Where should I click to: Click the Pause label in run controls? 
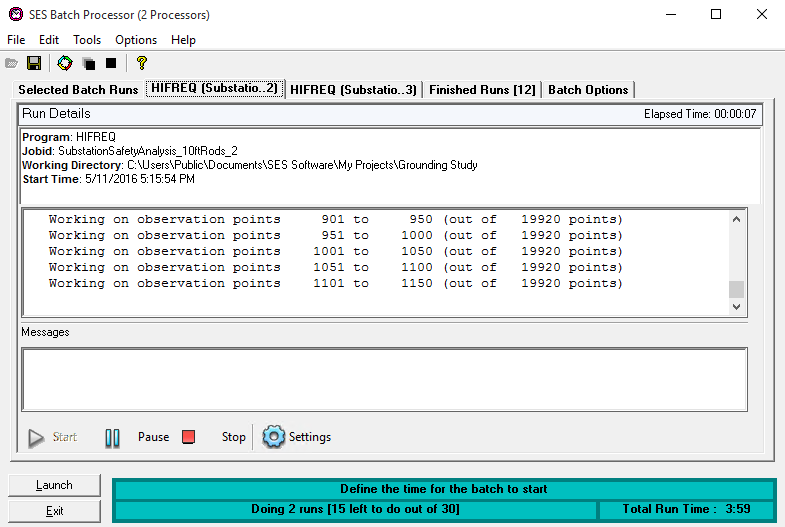pos(153,437)
